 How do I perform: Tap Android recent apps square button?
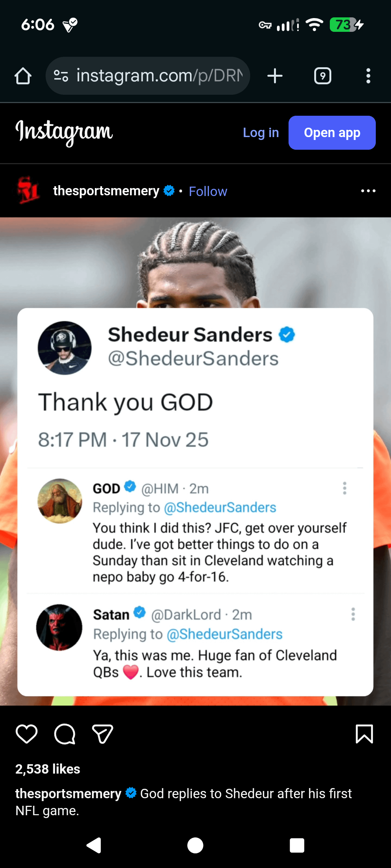[x=297, y=845]
